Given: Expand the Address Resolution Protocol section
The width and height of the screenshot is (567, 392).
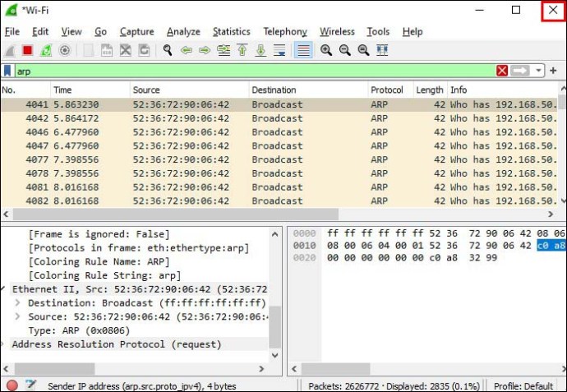Looking at the screenshot, I should tap(5, 344).
